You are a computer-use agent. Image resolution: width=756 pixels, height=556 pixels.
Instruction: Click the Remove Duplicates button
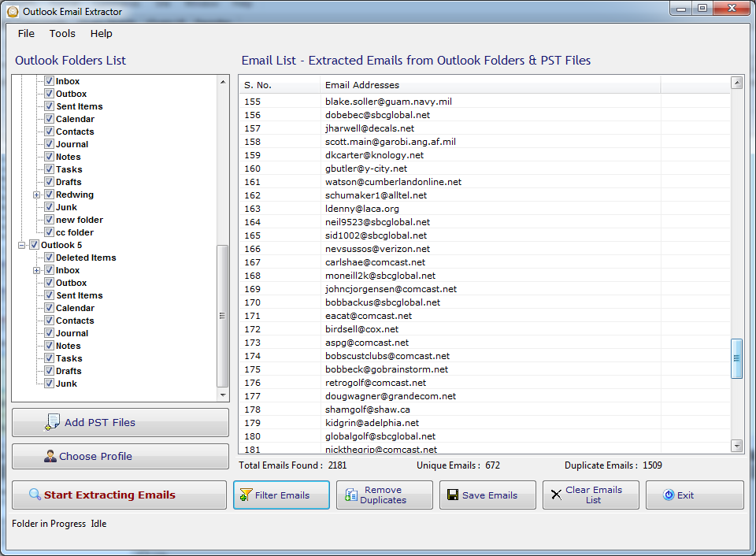click(x=384, y=495)
